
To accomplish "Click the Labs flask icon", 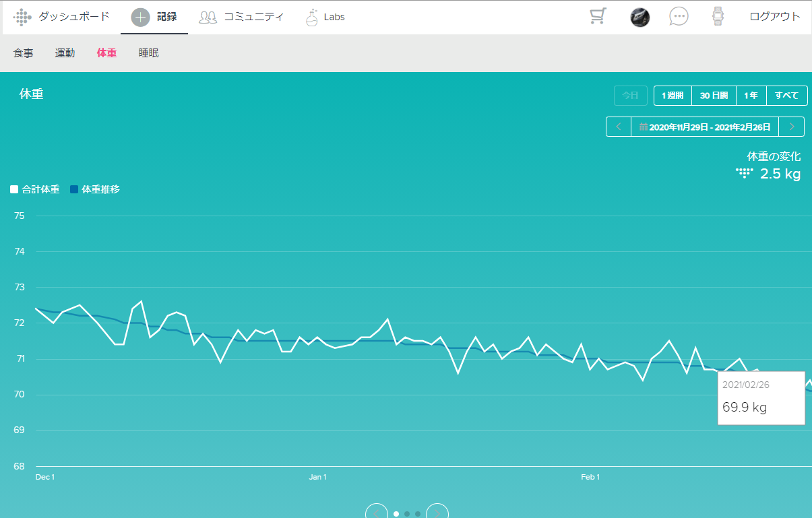I will click(x=311, y=18).
